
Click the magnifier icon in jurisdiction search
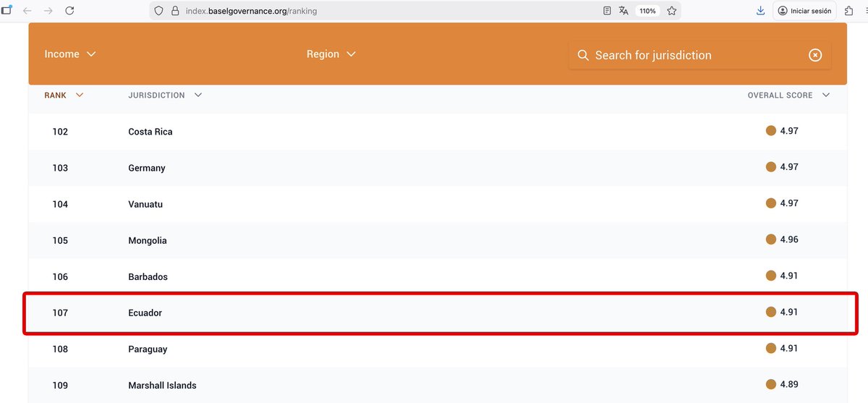point(583,55)
